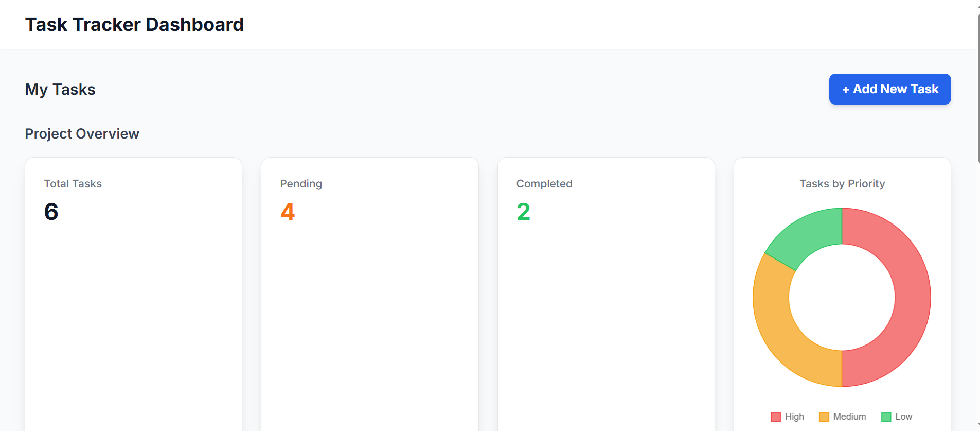Click the My Tasks heading

pyautogui.click(x=60, y=90)
